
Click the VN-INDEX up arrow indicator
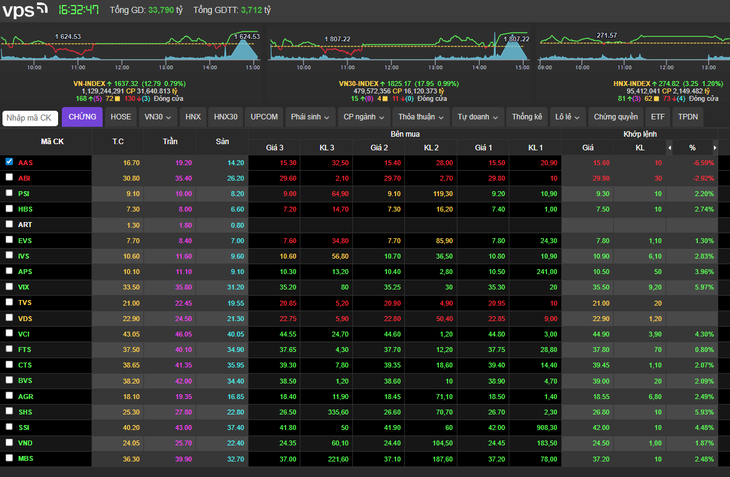109,84
